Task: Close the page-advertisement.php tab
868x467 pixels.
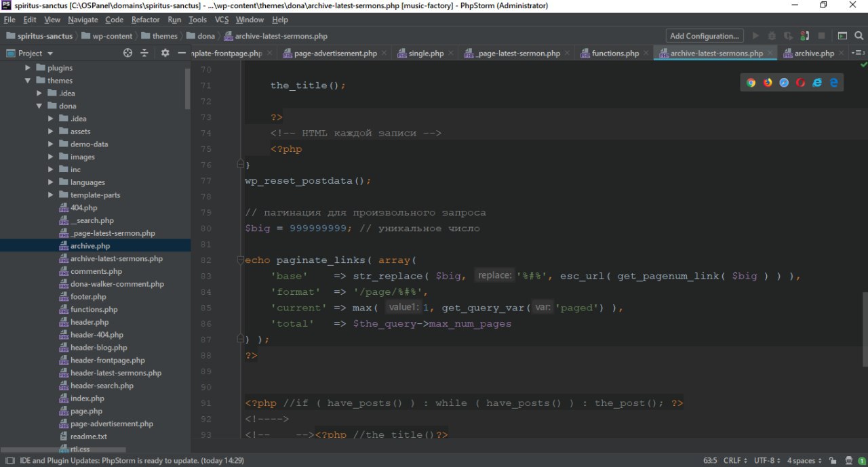Action: point(384,53)
